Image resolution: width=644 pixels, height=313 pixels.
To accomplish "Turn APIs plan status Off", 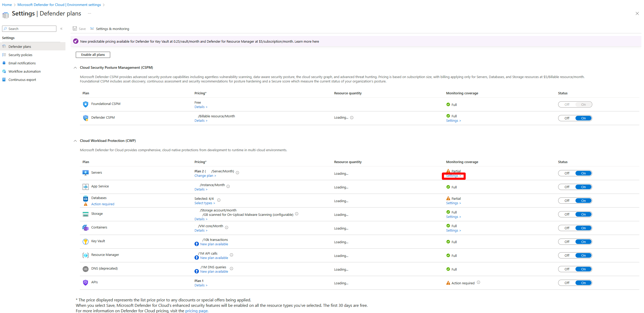I will [567, 283].
